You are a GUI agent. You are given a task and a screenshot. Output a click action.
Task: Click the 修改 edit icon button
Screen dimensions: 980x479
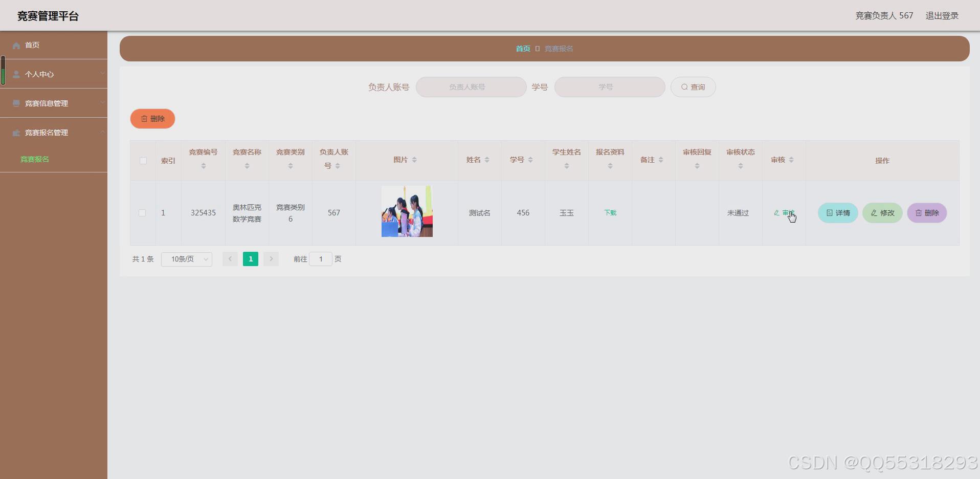[873, 212]
